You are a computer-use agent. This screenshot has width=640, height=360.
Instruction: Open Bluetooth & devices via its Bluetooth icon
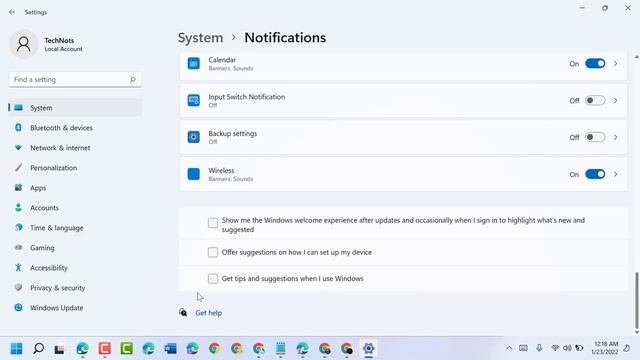click(x=18, y=128)
